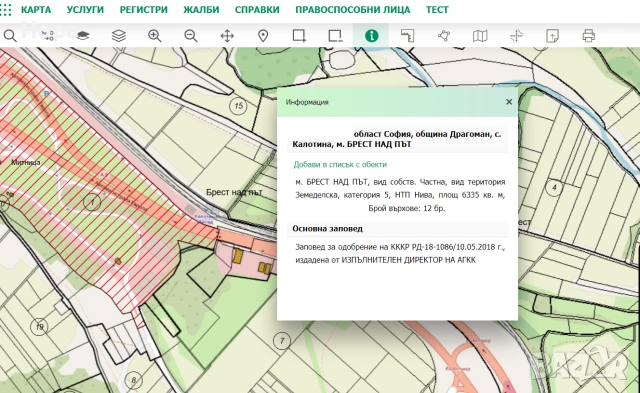Click the 'Добави в списък с обекти' link
640x393 pixels.
tap(340, 164)
